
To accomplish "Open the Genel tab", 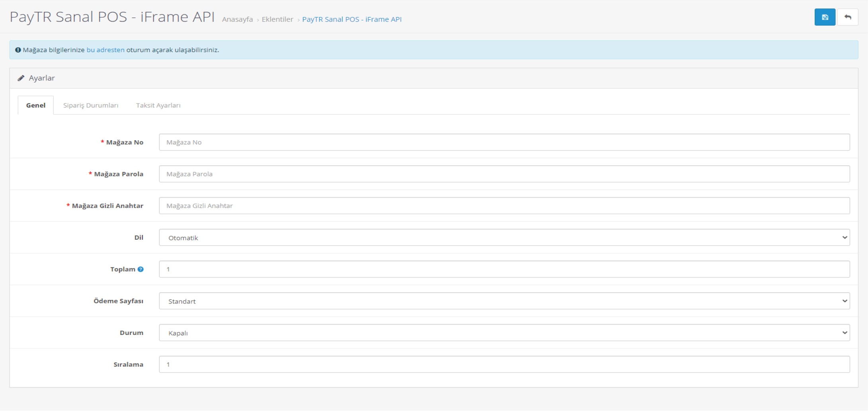I will point(36,105).
